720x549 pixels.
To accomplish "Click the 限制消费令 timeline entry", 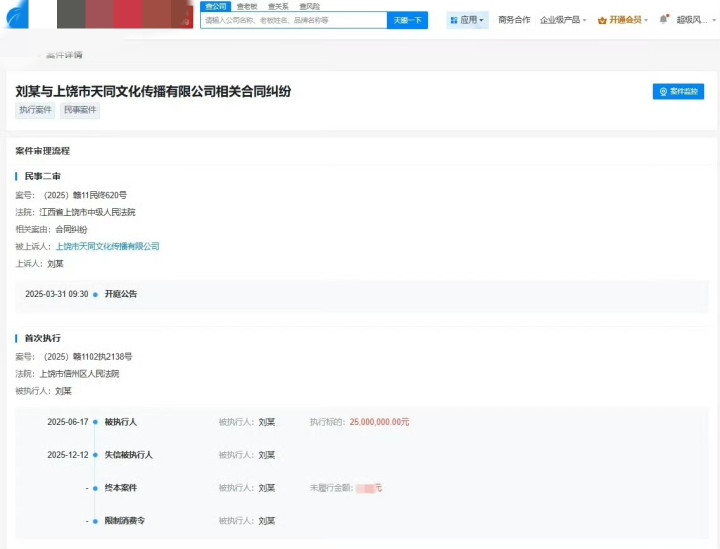I will 125,521.
